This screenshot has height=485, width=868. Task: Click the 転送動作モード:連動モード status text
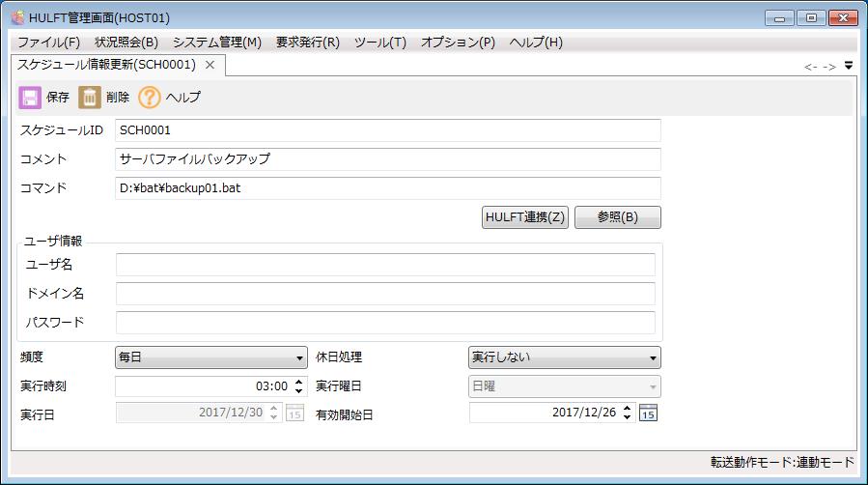pos(783,463)
